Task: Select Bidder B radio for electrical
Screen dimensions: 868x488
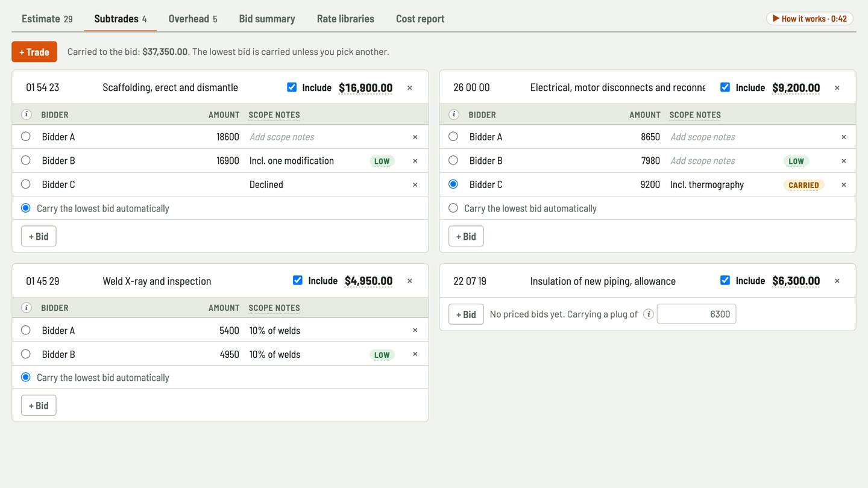Action: 453,160
